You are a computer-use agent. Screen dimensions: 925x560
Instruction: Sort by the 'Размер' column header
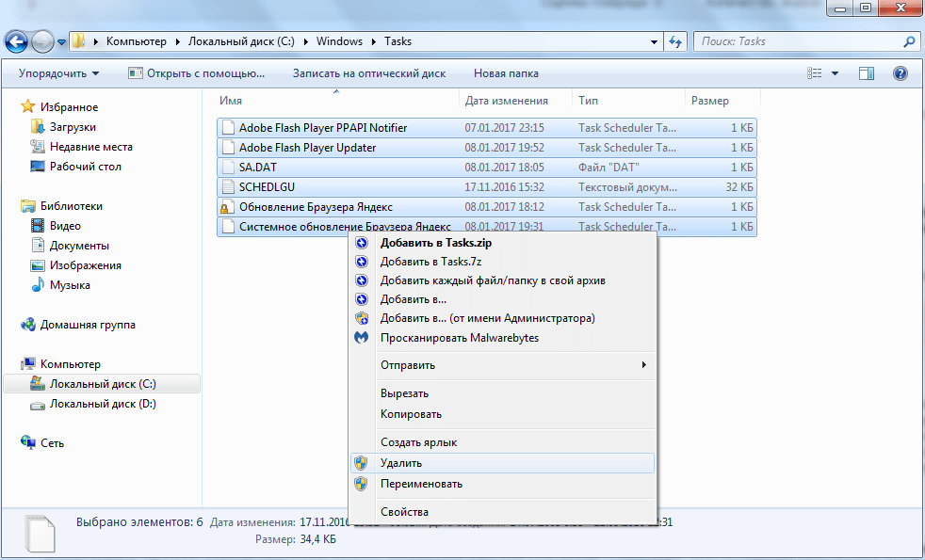click(722, 101)
